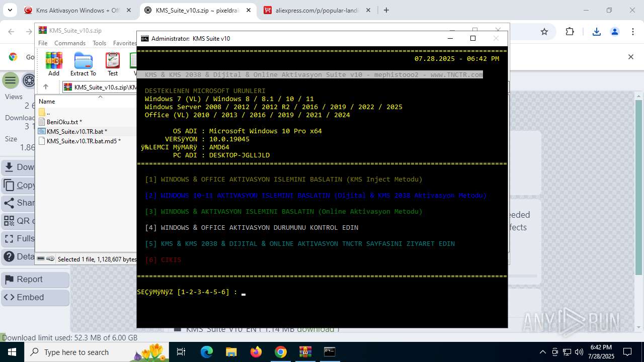Screen dimensions: 644x362
Task: Open Firefox from the taskbar
Action: point(256,352)
